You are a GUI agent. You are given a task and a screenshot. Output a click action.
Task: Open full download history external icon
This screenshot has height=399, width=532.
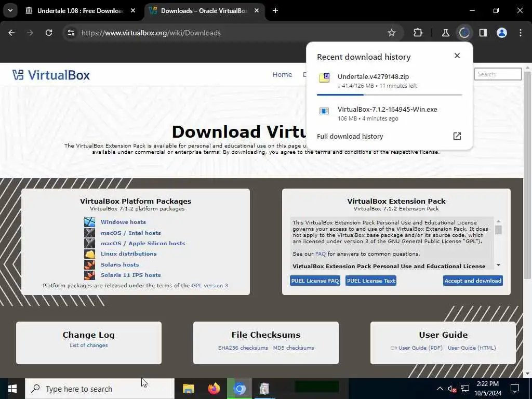457,136
